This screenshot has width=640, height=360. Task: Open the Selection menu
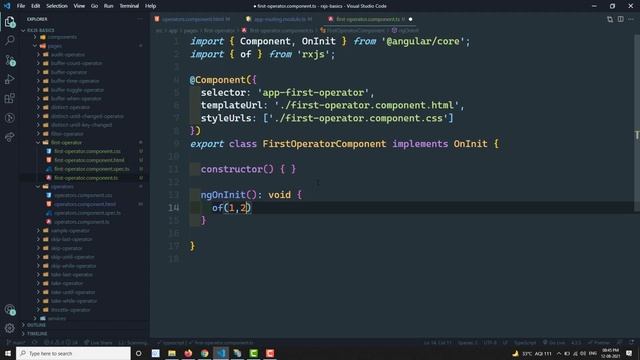click(x=57, y=6)
